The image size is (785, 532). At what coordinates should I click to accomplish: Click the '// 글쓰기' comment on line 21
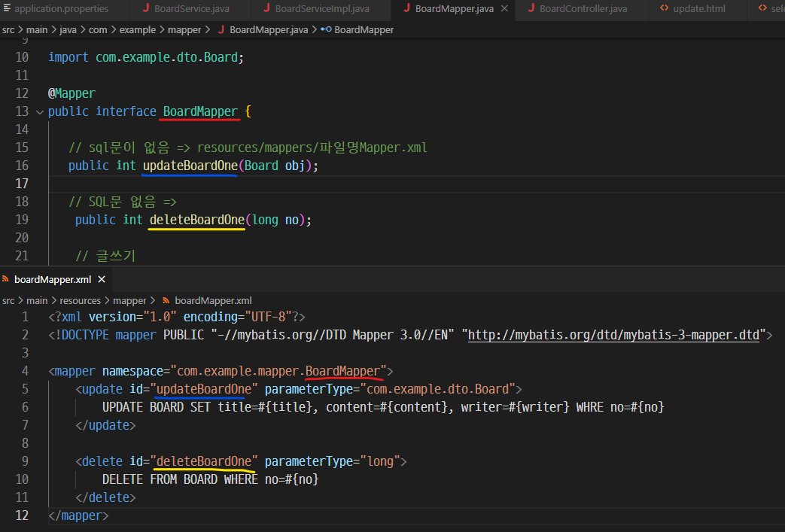[x=105, y=256]
